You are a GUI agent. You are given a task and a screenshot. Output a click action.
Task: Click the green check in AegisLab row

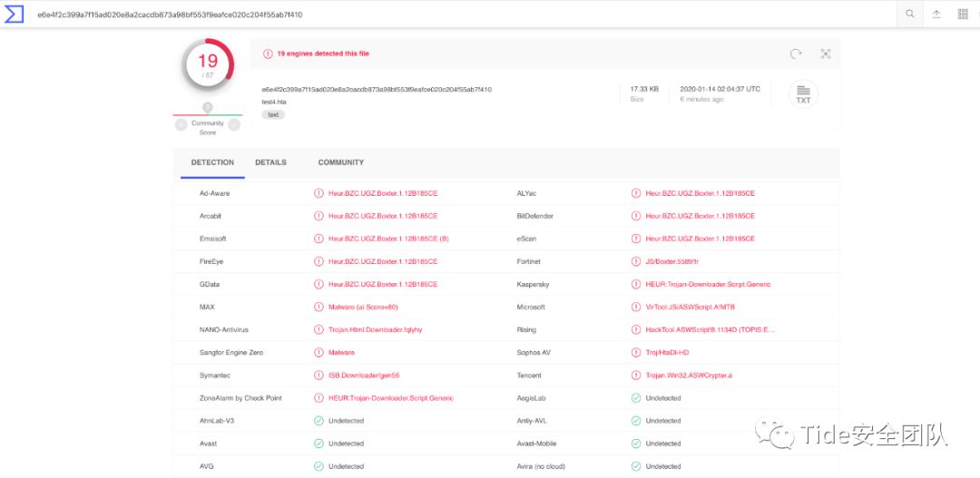(635, 398)
